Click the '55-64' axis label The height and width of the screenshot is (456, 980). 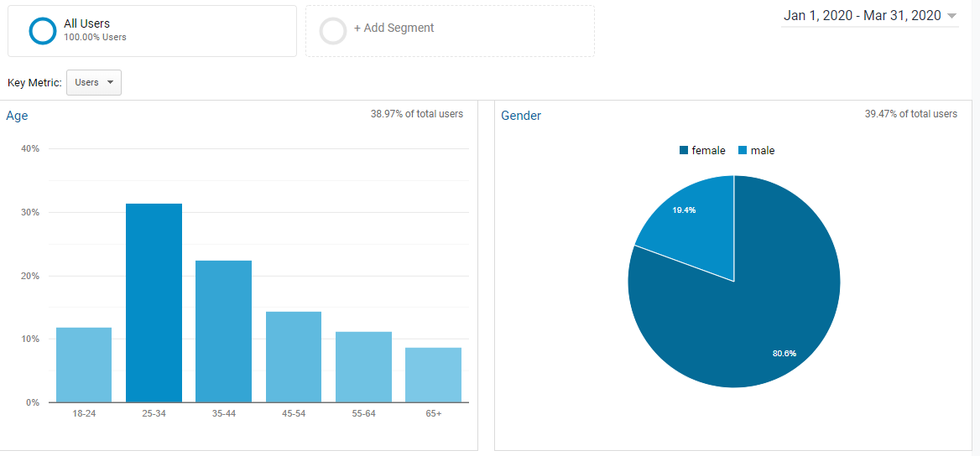tap(363, 413)
